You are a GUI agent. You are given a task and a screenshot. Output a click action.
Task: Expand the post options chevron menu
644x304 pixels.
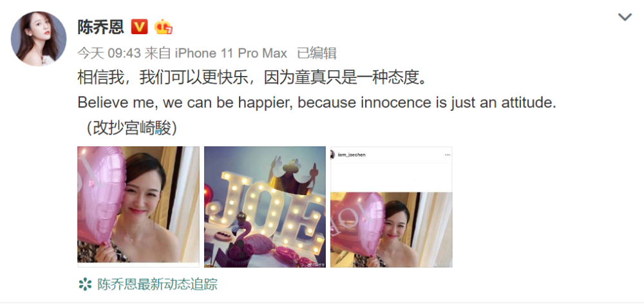click(x=625, y=17)
